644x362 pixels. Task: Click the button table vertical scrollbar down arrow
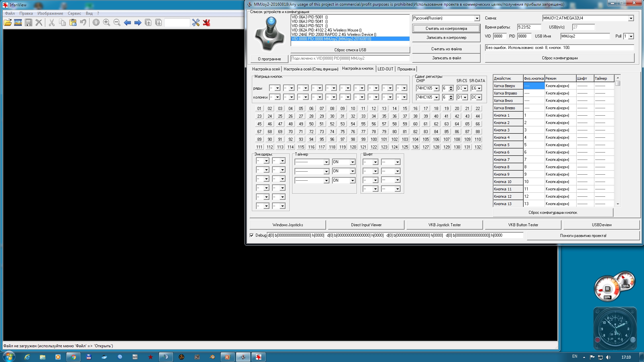tap(618, 204)
